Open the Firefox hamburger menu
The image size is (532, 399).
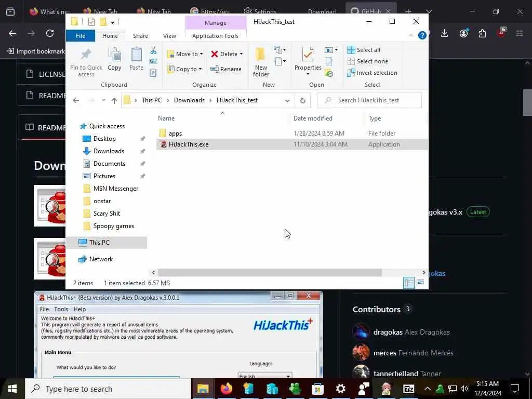(x=520, y=33)
